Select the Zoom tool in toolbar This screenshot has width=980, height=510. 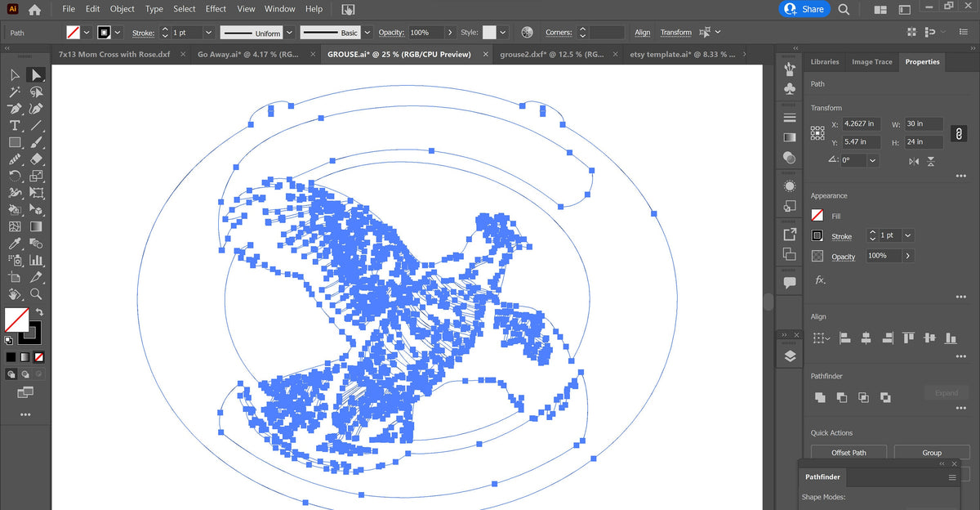pyautogui.click(x=36, y=294)
